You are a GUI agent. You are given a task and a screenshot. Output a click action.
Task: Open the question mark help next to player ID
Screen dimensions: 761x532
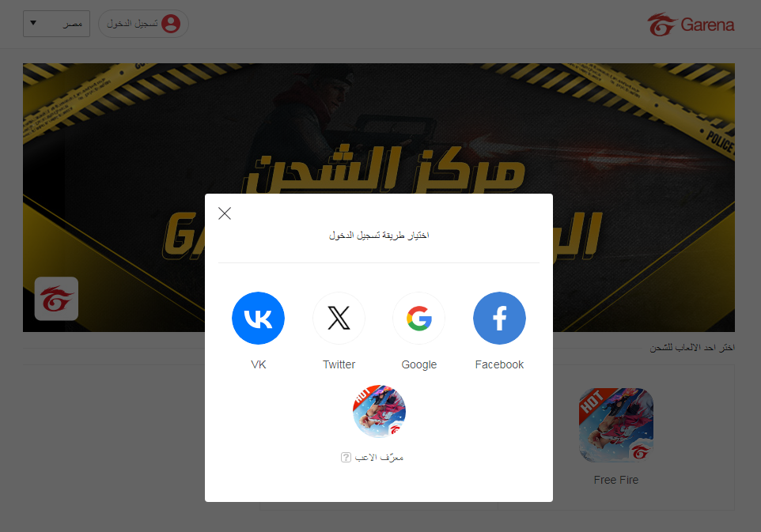tap(346, 458)
